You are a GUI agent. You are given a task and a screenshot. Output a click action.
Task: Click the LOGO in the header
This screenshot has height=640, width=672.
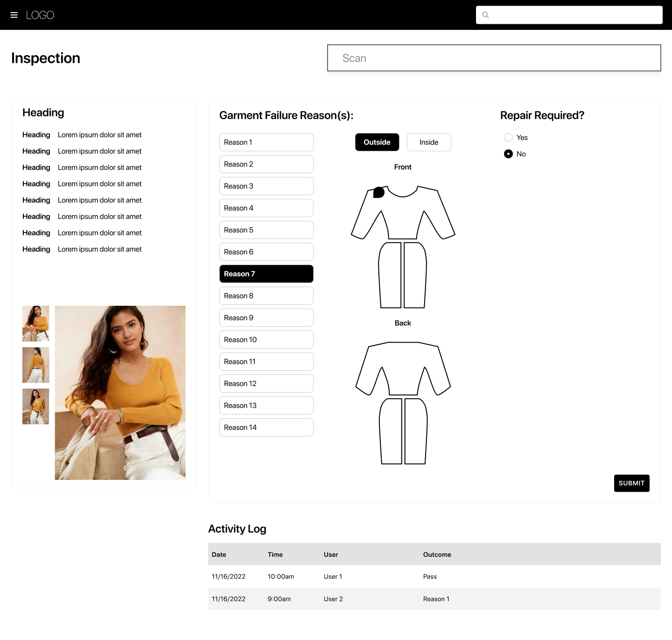point(40,15)
